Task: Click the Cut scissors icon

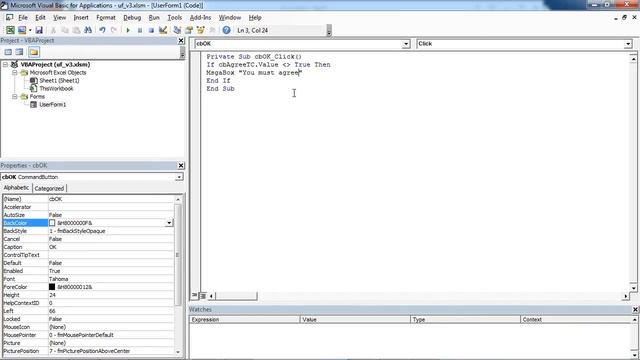Action: click(53, 30)
